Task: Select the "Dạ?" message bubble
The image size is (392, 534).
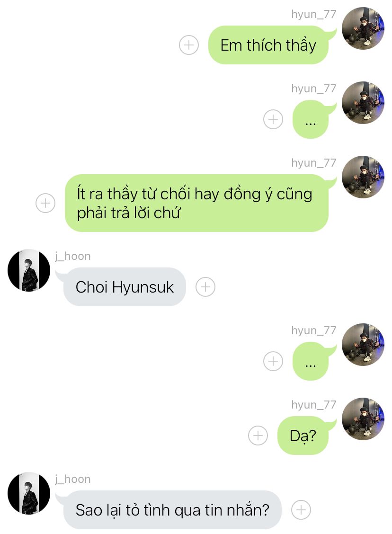Action: tap(303, 435)
